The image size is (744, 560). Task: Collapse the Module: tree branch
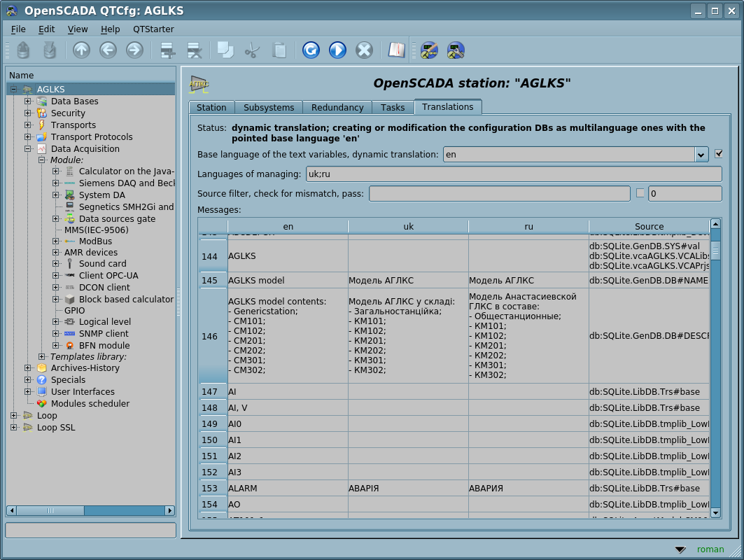click(42, 160)
